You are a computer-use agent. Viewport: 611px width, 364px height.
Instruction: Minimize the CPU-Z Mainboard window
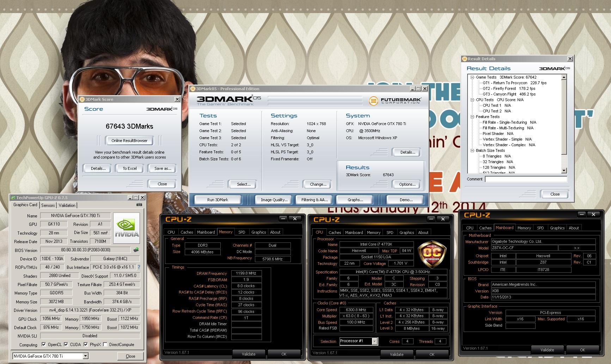tap(582, 214)
